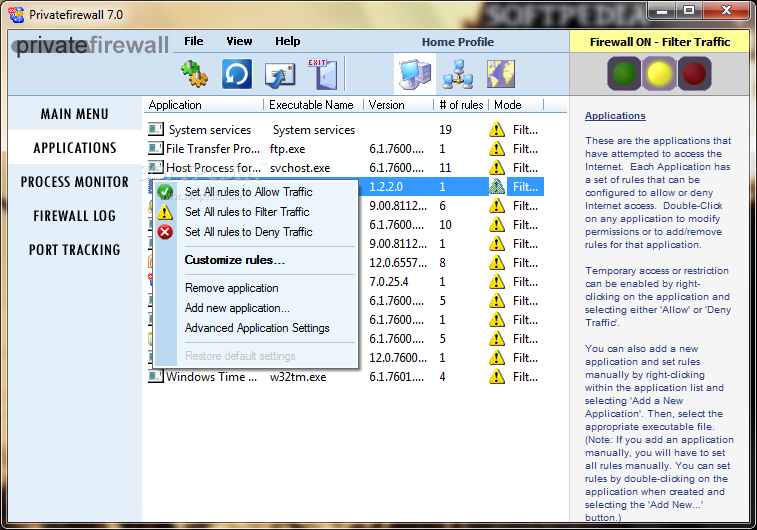The height and width of the screenshot is (530, 757).
Task: Click rule count 10 in the list
Action: point(445,225)
